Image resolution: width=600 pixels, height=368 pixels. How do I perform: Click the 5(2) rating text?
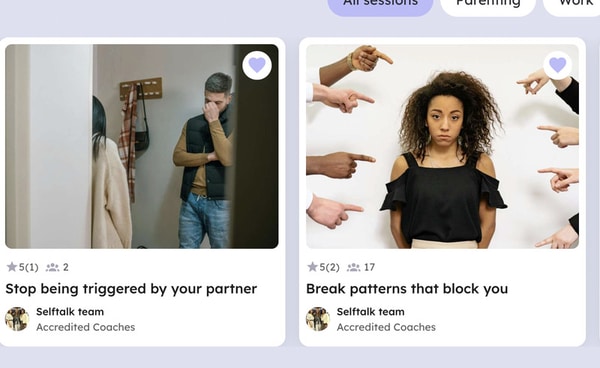[x=329, y=267]
